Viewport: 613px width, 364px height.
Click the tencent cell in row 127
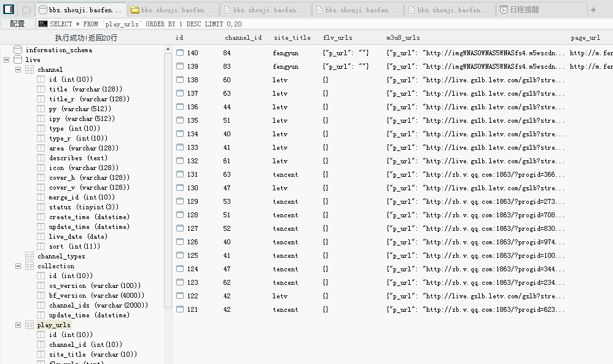286,228
